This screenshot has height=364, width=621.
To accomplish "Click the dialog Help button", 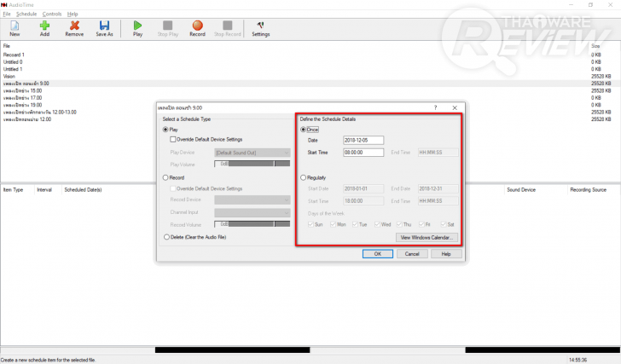I will point(446,254).
